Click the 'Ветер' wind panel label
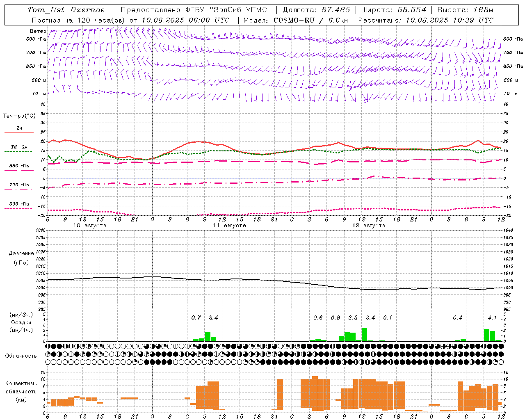Screen dimensions: 525x420 (38, 31)
